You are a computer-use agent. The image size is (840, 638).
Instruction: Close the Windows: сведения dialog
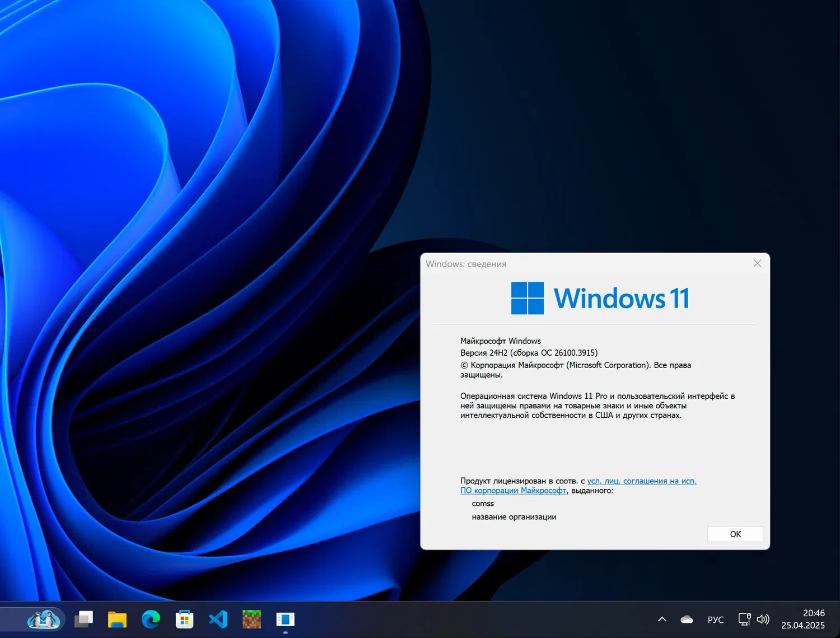coord(757,263)
